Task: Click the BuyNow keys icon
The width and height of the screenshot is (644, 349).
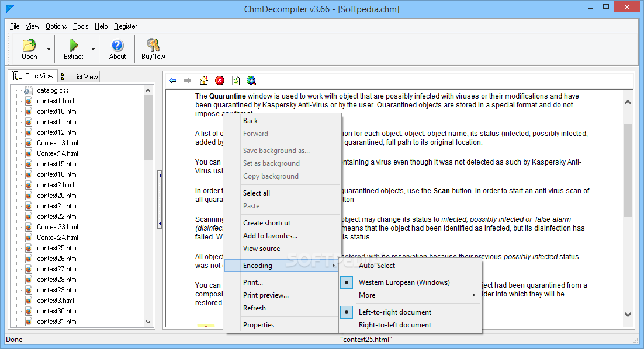Action: coord(153,45)
